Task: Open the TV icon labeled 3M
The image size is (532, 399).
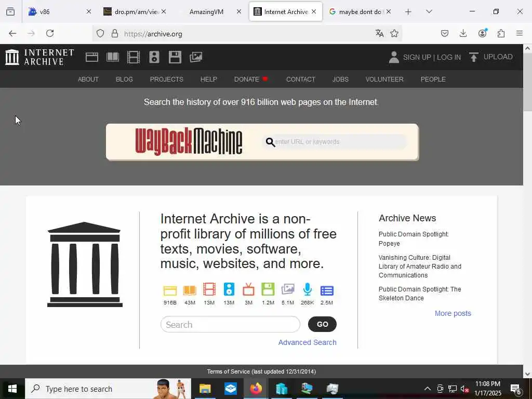Action: pyautogui.click(x=249, y=289)
